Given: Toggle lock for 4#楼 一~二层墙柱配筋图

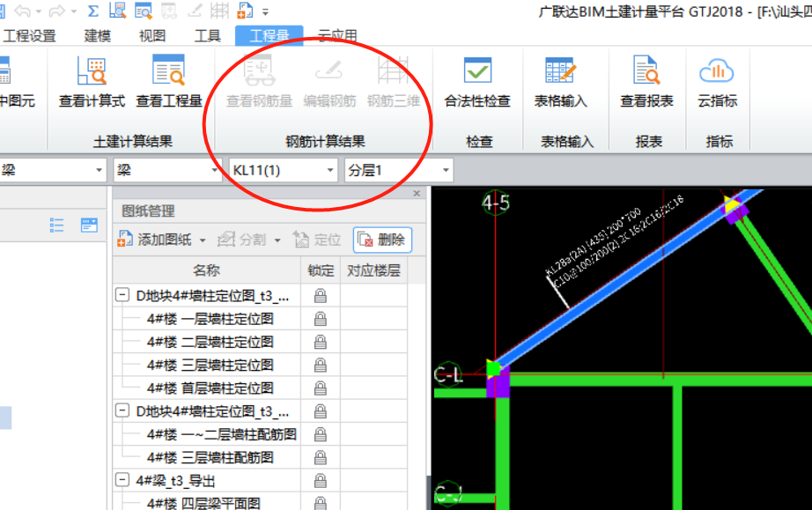Looking at the screenshot, I should point(321,434).
